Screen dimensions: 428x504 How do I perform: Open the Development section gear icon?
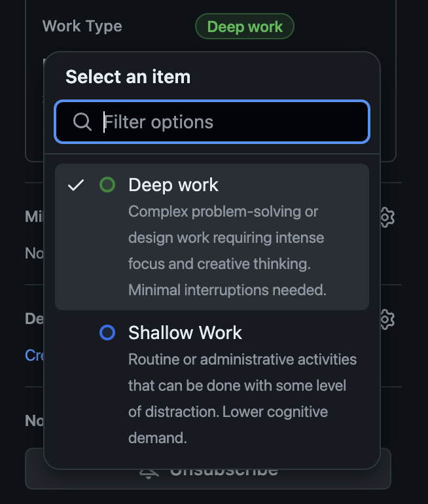pos(387,319)
